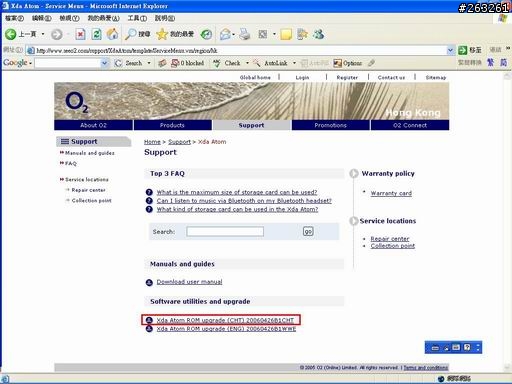Expand the Mail icon dropdown arrow
This screenshot has height=384, width=512.
[x=233, y=34]
